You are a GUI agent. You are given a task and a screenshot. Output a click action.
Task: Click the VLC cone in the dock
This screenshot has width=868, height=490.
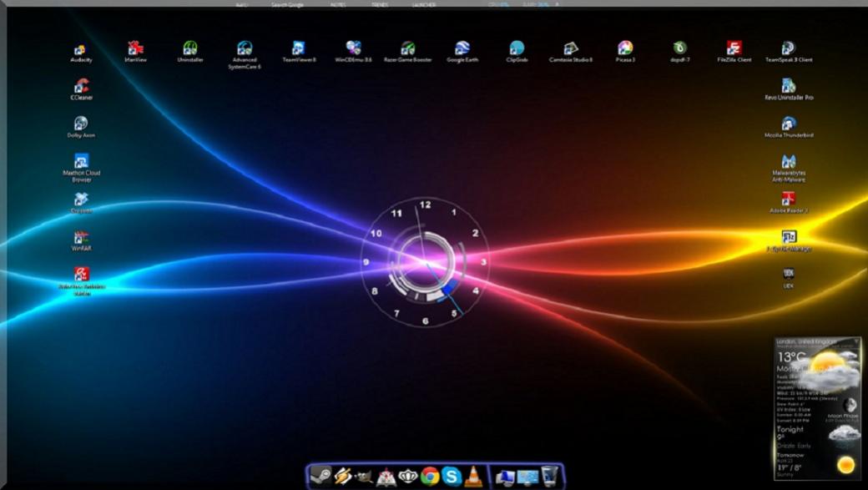tap(473, 476)
